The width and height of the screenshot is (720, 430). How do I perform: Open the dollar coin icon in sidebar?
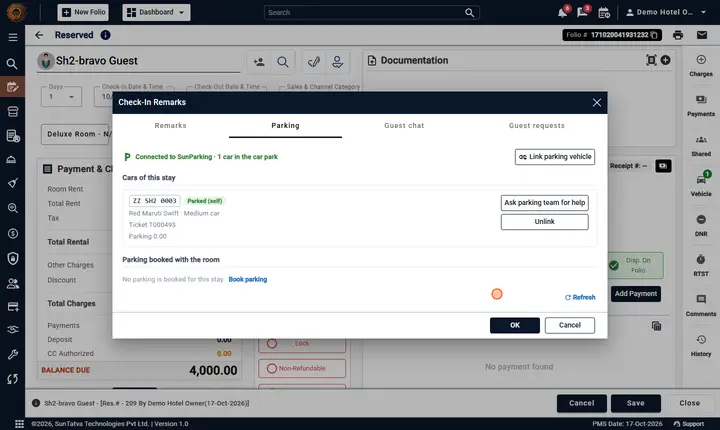tap(13, 233)
